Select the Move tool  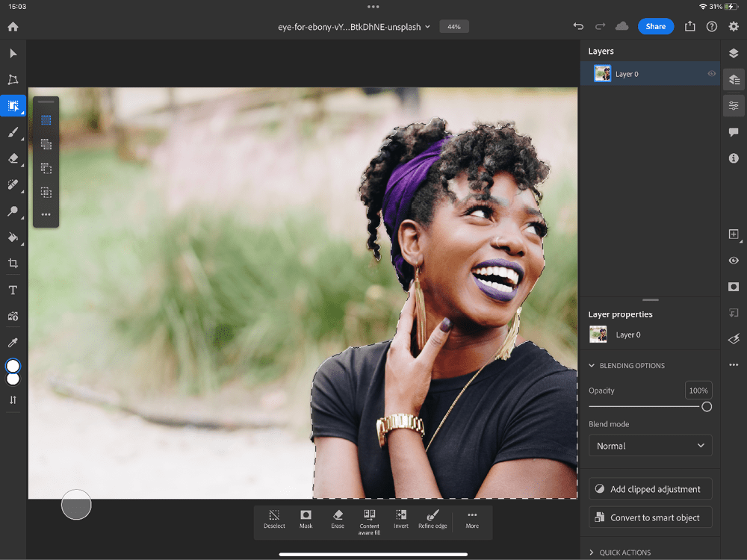click(13, 53)
